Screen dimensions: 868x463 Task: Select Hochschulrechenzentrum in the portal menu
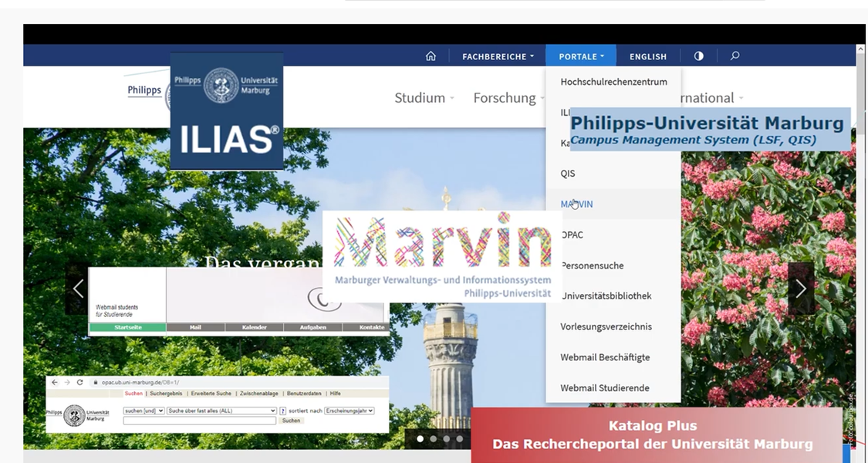pos(613,82)
